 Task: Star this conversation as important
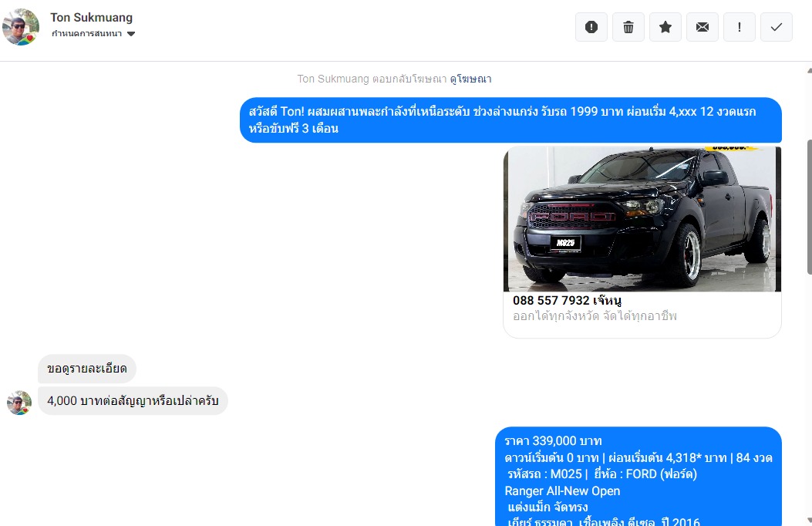(x=665, y=27)
